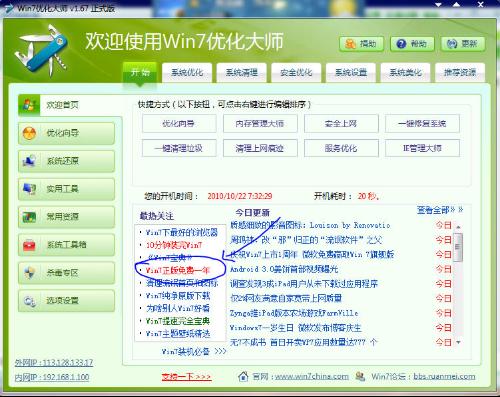
Task: Open the news headline about Win7上市1周年
Action: click(x=312, y=255)
